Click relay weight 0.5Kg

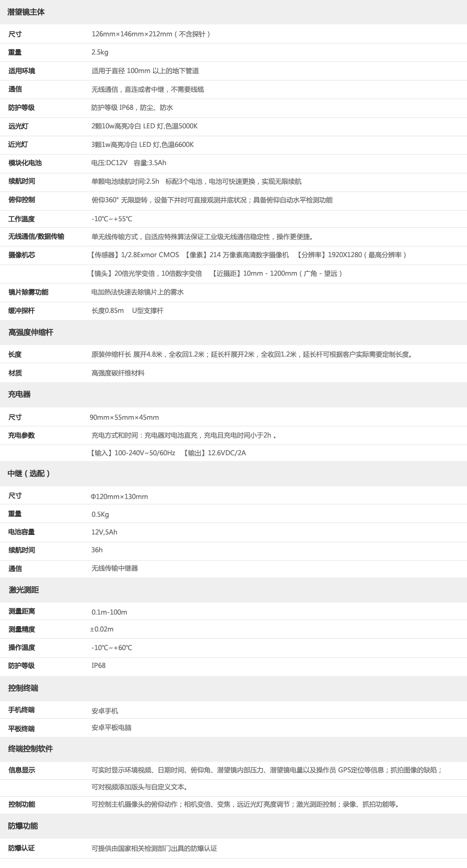pos(100,515)
